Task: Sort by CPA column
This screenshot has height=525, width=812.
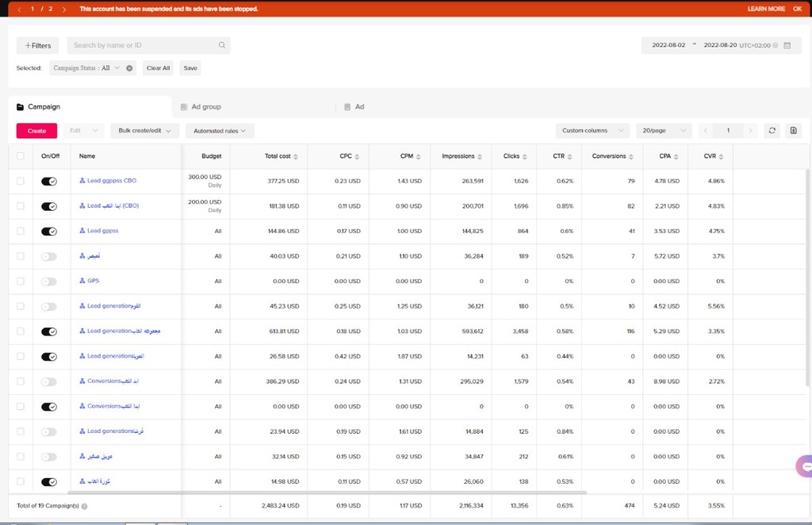Action: tap(676, 156)
